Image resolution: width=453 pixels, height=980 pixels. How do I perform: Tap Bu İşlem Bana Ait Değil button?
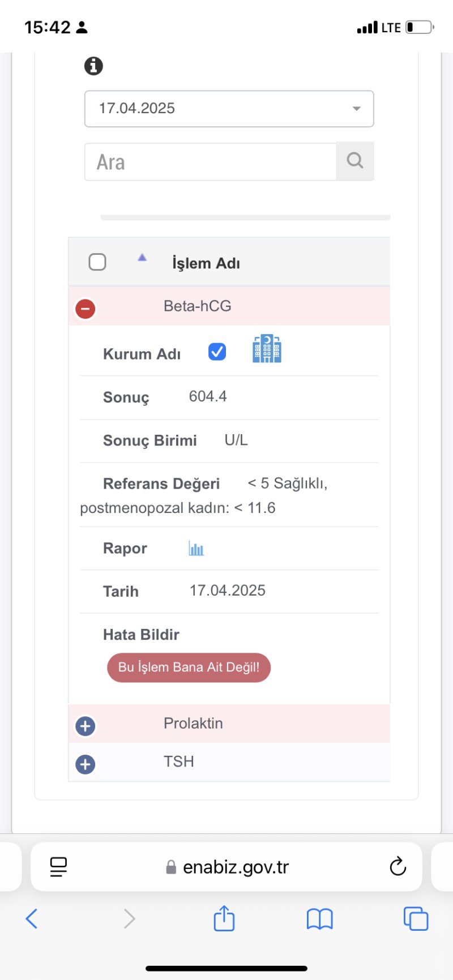coord(189,667)
